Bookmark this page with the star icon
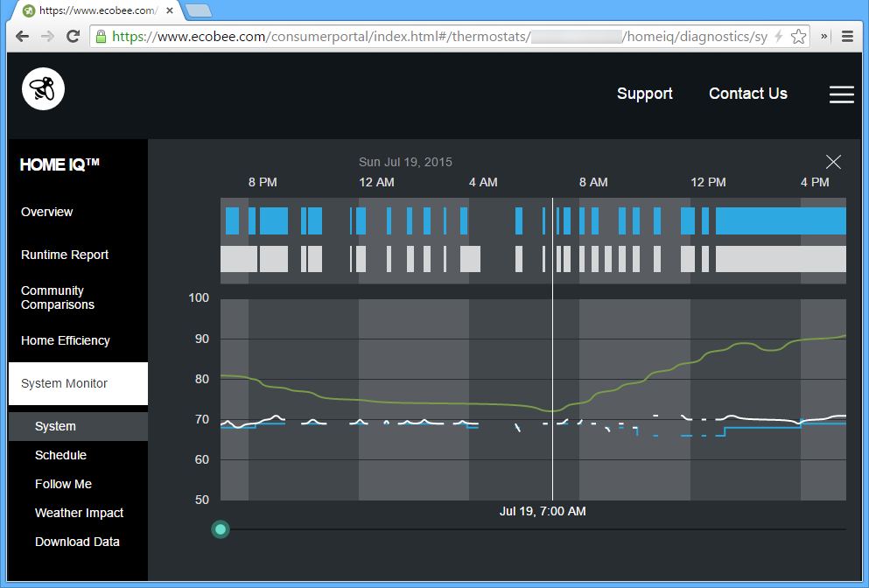The height and width of the screenshot is (588, 869). [x=798, y=37]
